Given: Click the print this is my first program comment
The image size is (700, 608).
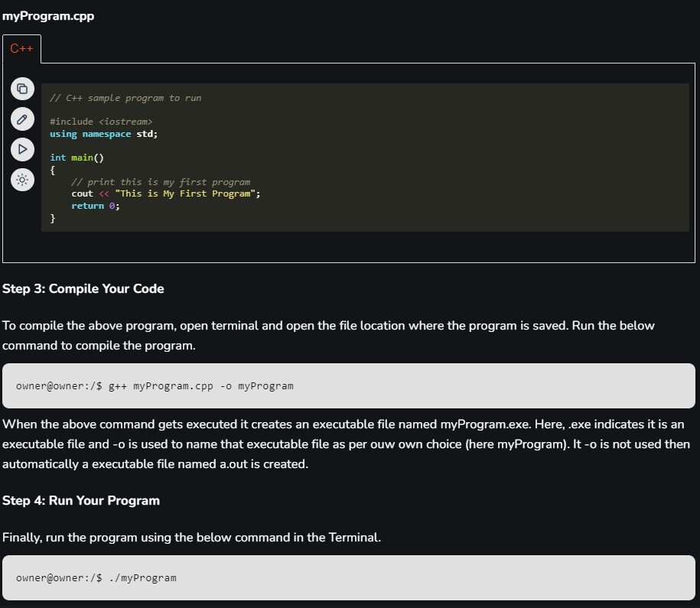Looking at the screenshot, I should pos(161,182).
